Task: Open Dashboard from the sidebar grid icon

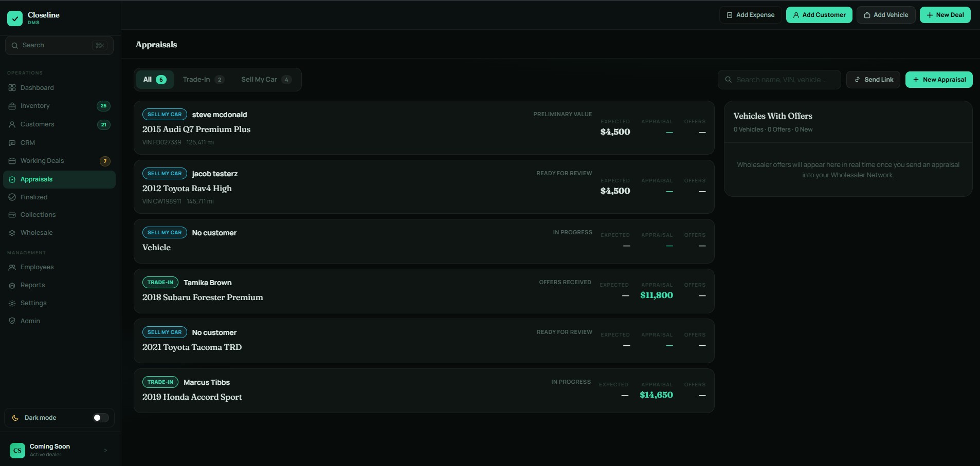Action: (x=12, y=88)
